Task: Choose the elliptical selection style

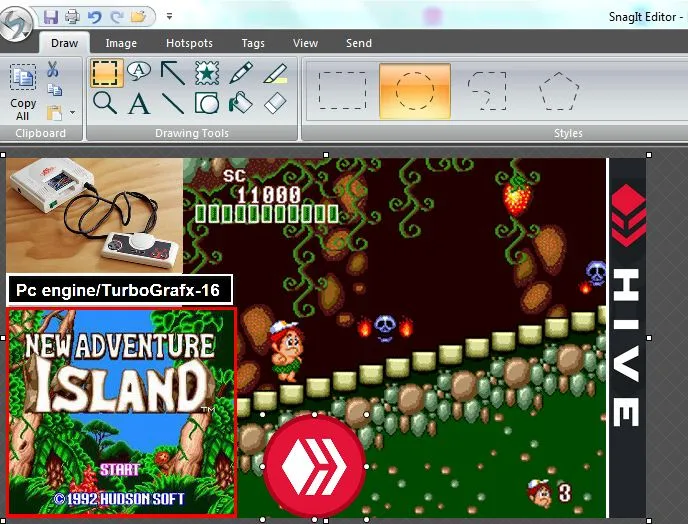Action: 415,91
